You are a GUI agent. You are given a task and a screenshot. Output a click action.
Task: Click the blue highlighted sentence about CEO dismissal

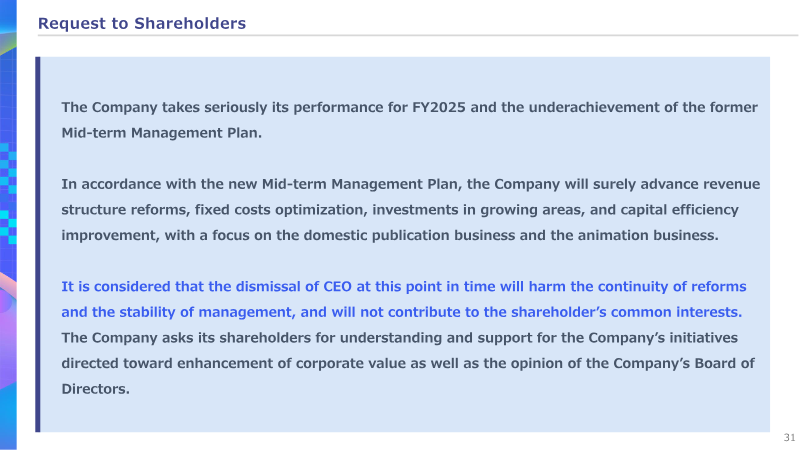[404, 299]
